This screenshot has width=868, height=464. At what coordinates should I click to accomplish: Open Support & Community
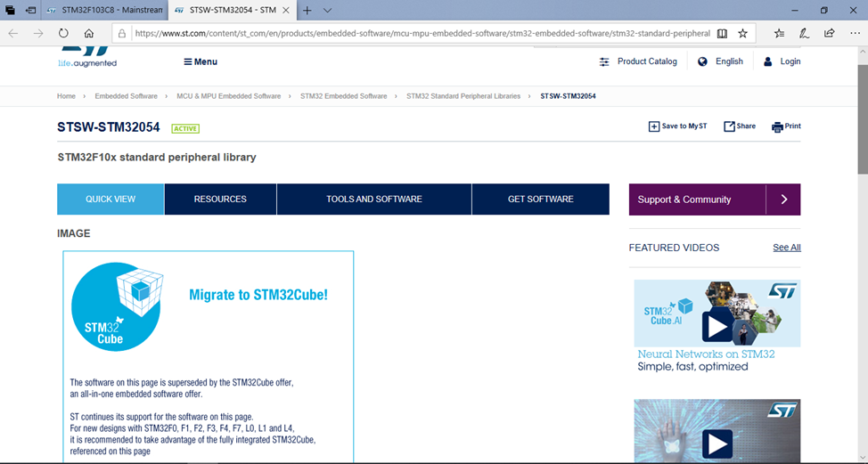click(x=698, y=199)
